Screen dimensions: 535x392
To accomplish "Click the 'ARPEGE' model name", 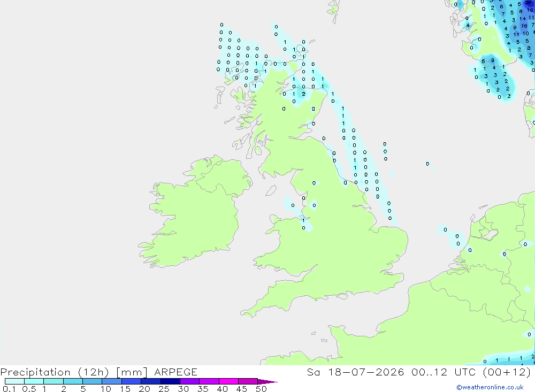I will point(175,372).
